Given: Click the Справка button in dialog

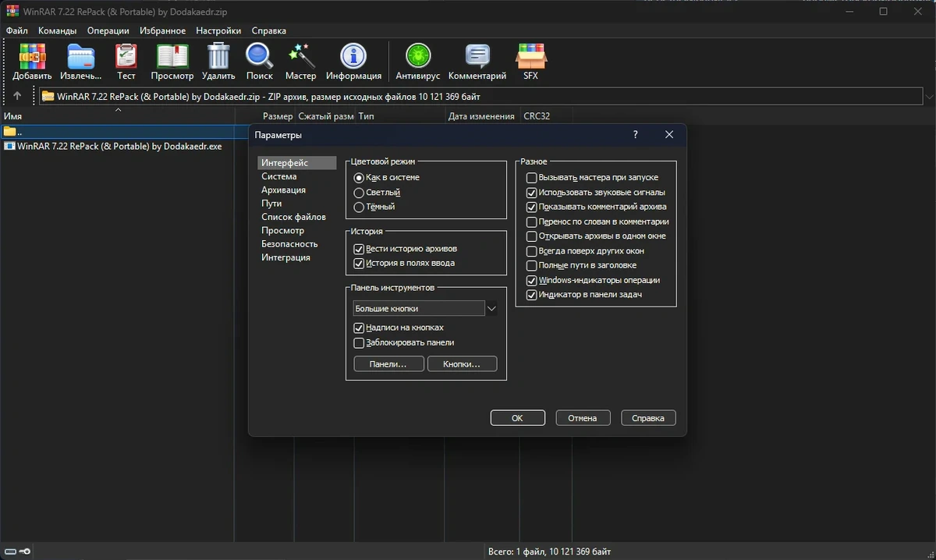Looking at the screenshot, I should click(x=648, y=418).
